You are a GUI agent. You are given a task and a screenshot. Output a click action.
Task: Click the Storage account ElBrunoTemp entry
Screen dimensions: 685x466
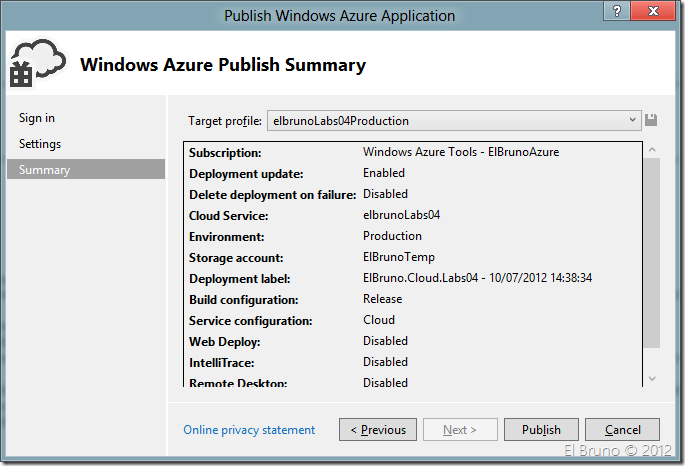(398, 257)
